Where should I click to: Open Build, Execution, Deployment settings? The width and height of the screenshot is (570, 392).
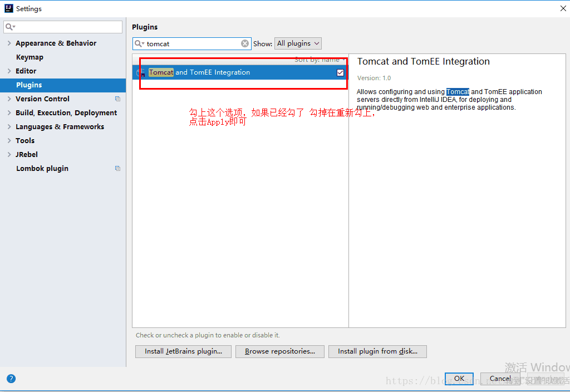click(x=66, y=112)
